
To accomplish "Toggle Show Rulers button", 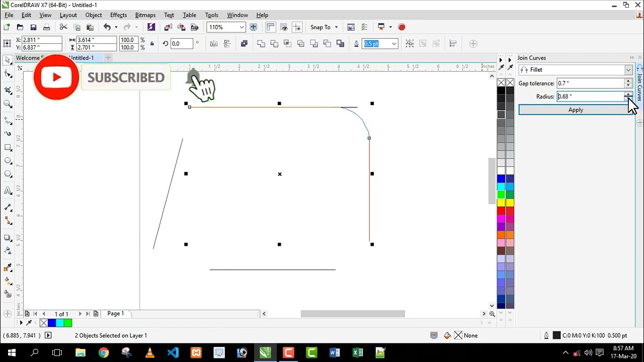I will (271, 27).
